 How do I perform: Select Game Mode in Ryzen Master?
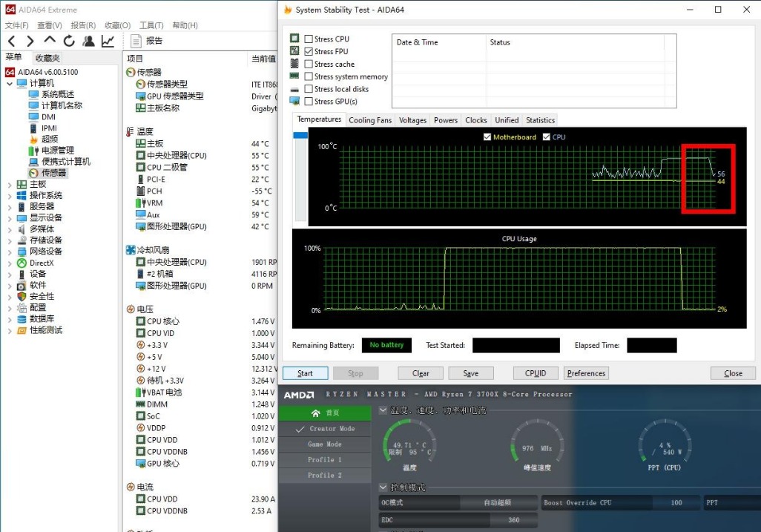(325, 444)
